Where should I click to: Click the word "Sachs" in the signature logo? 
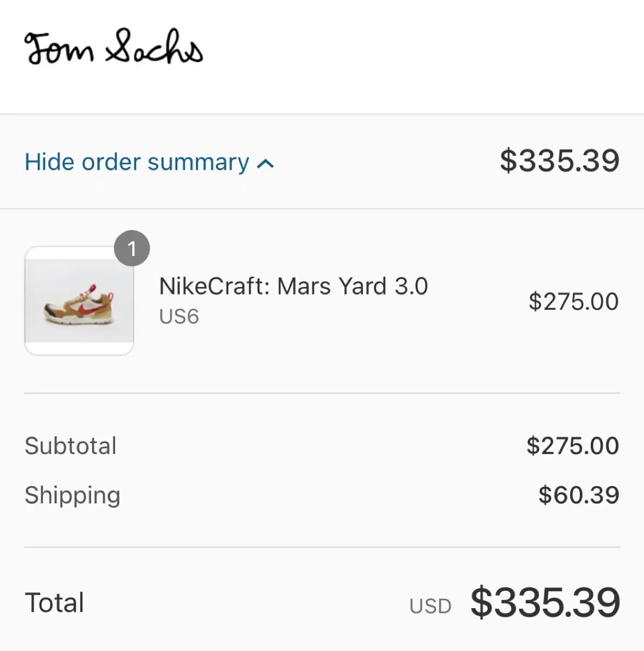(x=155, y=48)
